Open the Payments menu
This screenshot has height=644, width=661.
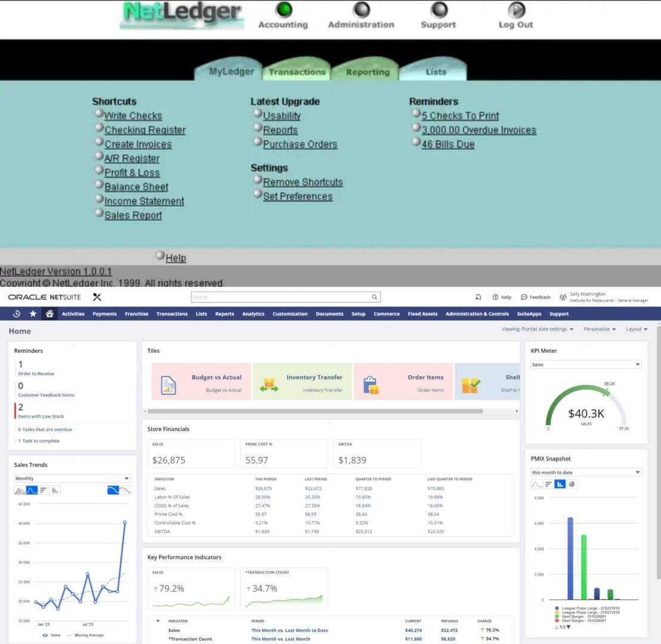coord(104,314)
